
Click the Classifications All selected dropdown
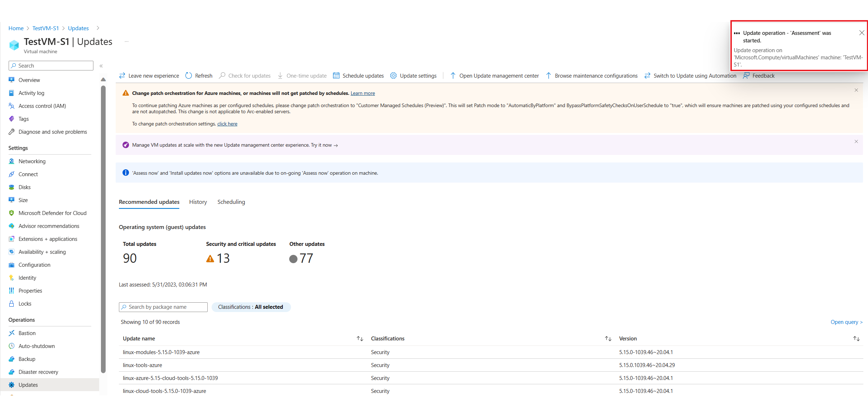tap(250, 307)
